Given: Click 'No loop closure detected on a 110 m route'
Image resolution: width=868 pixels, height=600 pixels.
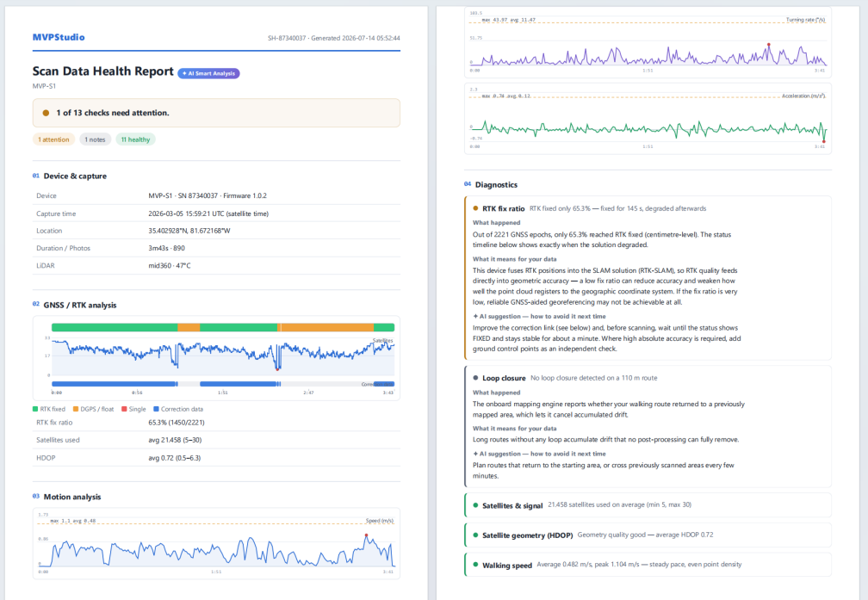Looking at the screenshot, I should point(594,378).
